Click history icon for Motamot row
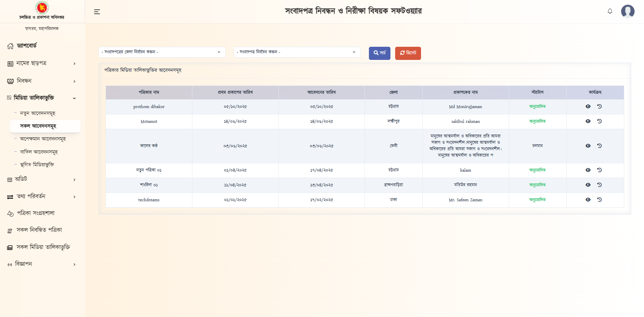Image resolution: width=644 pixels, height=317 pixels. point(599,121)
